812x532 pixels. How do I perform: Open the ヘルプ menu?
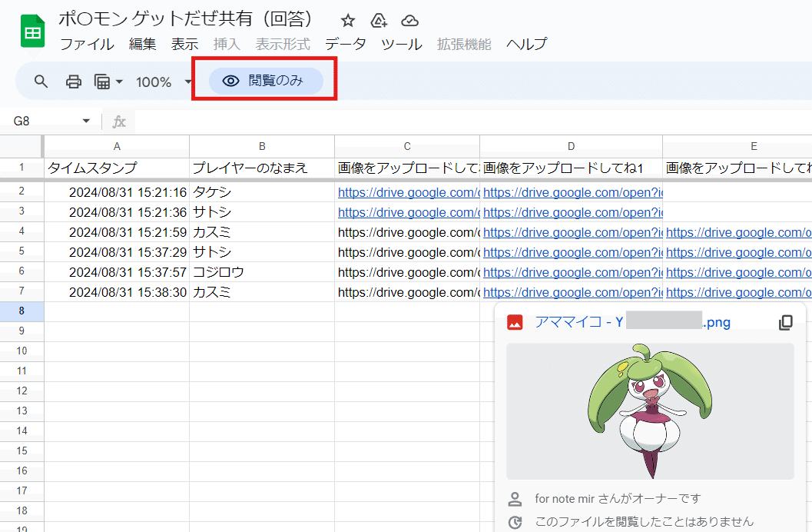527,45
